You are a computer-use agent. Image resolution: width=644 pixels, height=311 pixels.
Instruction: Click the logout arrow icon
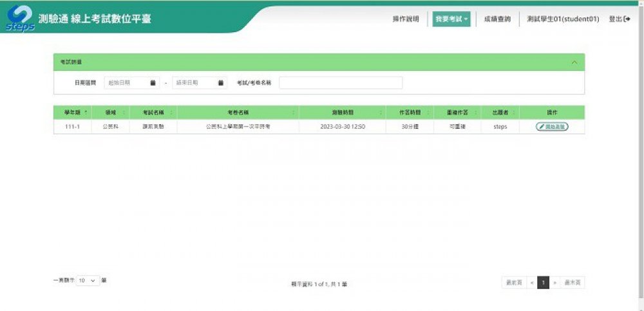click(626, 19)
